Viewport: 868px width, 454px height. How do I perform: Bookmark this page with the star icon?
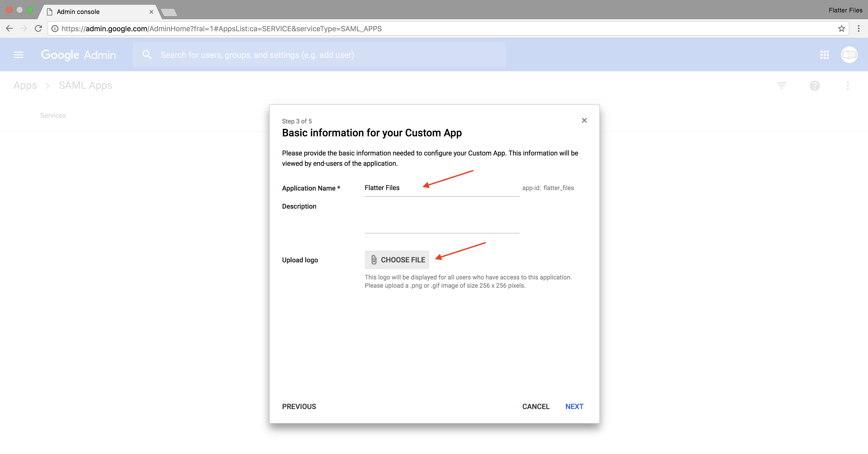pyautogui.click(x=841, y=29)
